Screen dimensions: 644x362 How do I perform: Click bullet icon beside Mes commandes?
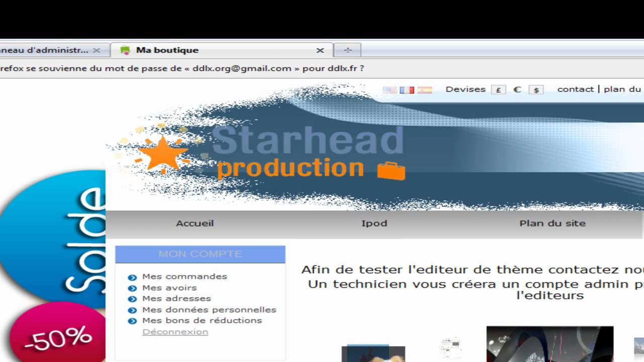[x=132, y=278]
